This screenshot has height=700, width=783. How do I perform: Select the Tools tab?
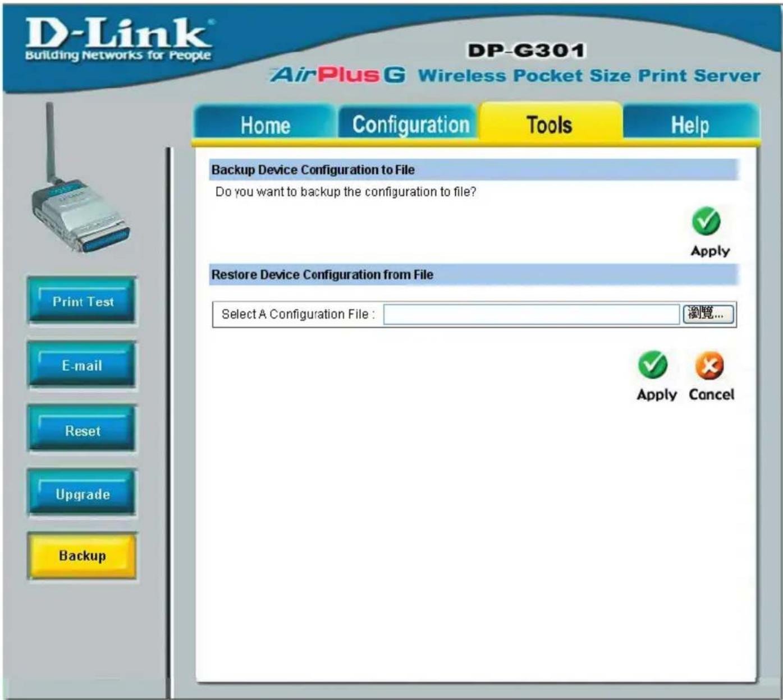point(550,123)
